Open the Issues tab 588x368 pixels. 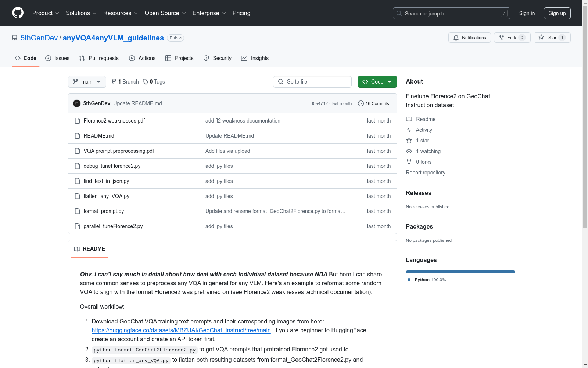[x=57, y=58]
